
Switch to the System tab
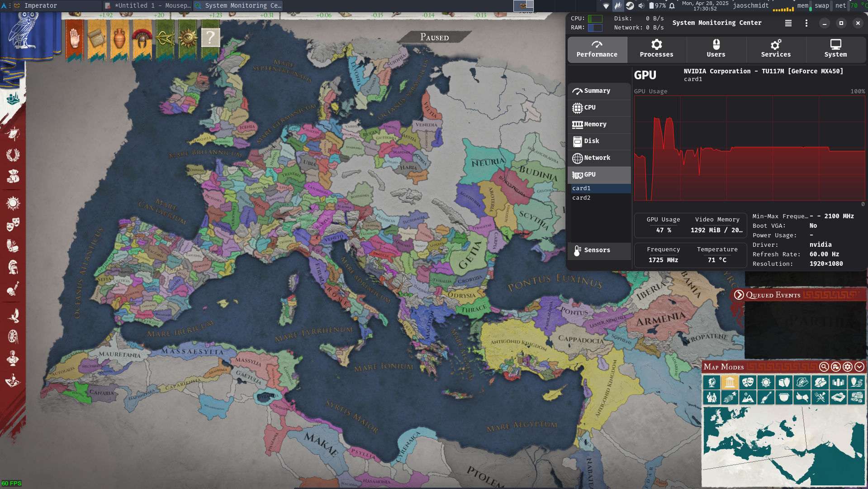(835, 49)
